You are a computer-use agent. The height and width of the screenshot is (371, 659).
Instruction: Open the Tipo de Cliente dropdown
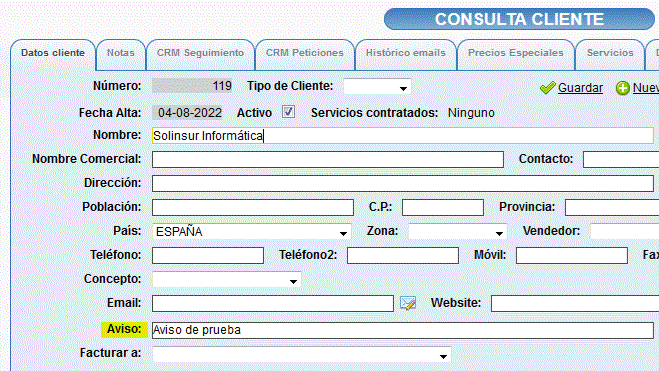click(x=377, y=87)
